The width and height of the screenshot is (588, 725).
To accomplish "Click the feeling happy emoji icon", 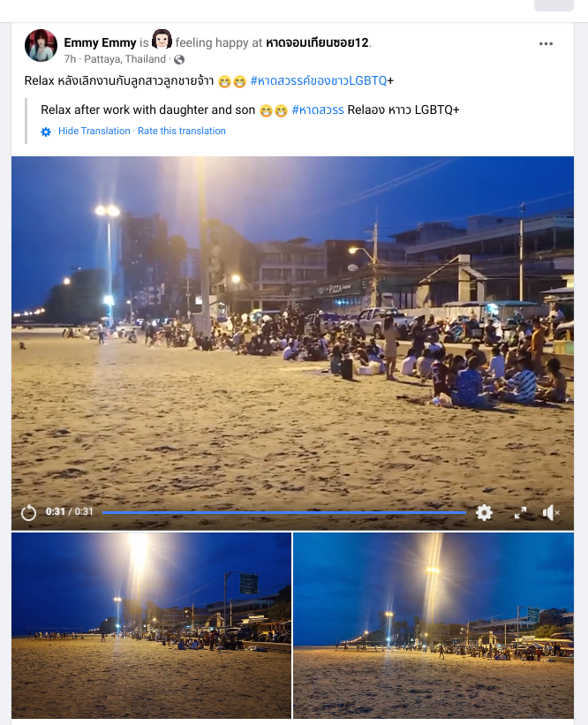I will click(162, 39).
